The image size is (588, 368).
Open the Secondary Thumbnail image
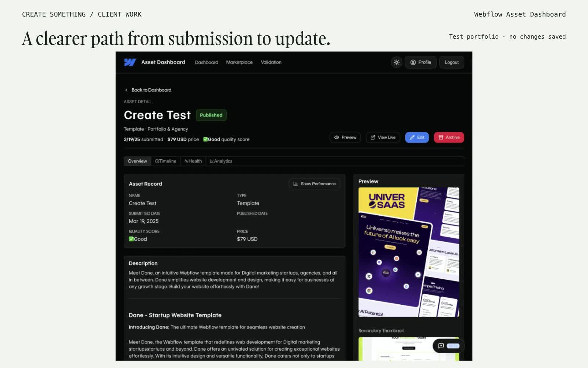pyautogui.click(x=409, y=348)
